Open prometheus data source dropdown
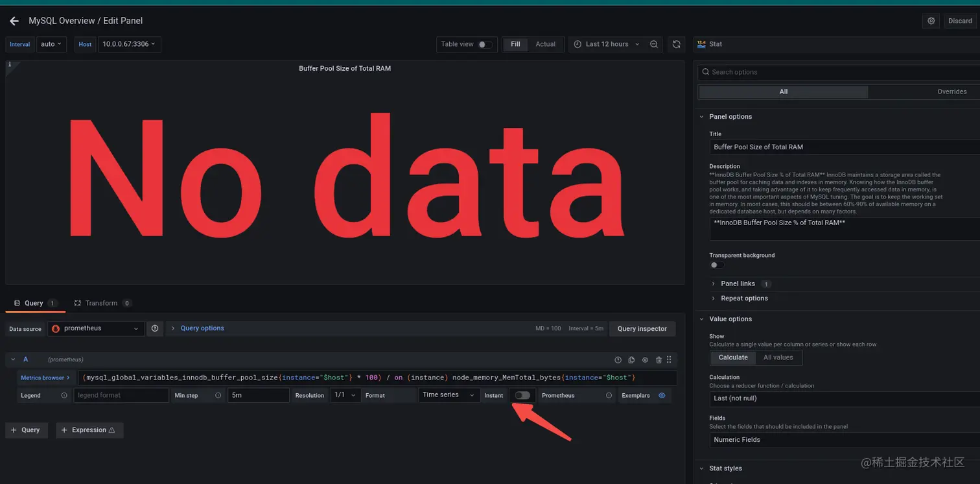The width and height of the screenshot is (980, 484). tap(96, 329)
